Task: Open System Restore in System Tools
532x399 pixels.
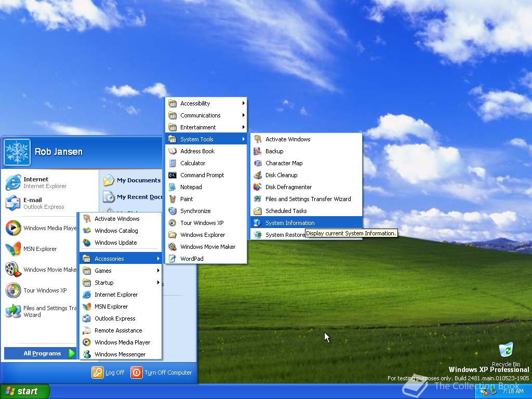Action: (278, 235)
